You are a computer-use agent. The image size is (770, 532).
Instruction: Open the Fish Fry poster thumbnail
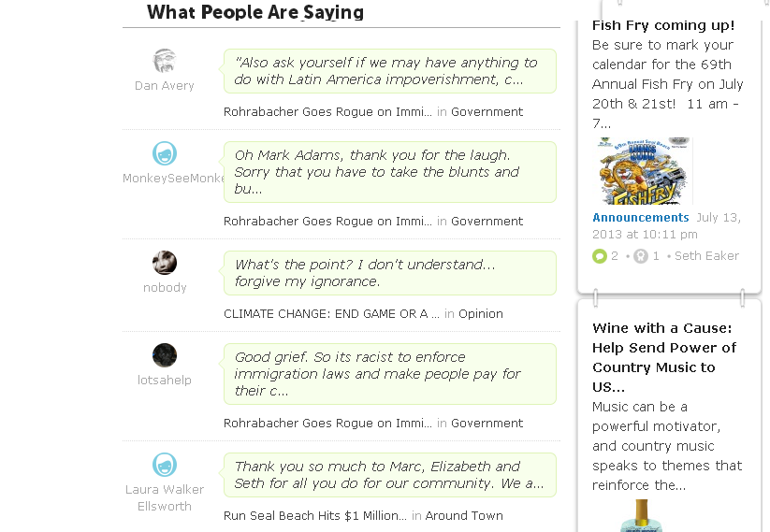[x=643, y=172]
